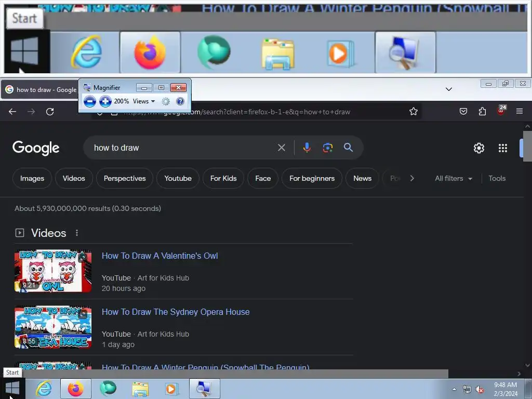Viewport: 532px width, 399px height.
Task: Click the muted volume tray icon
Action: (480, 390)
